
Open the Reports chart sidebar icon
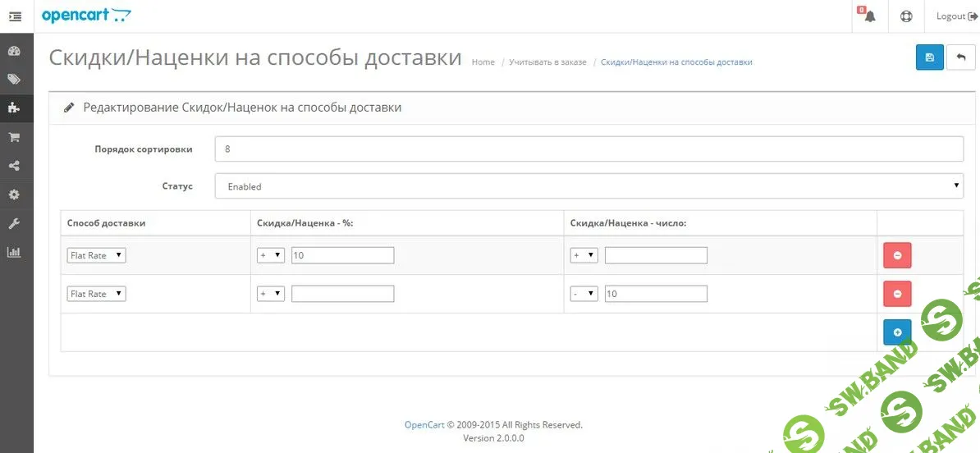click(x=14, y=253)
